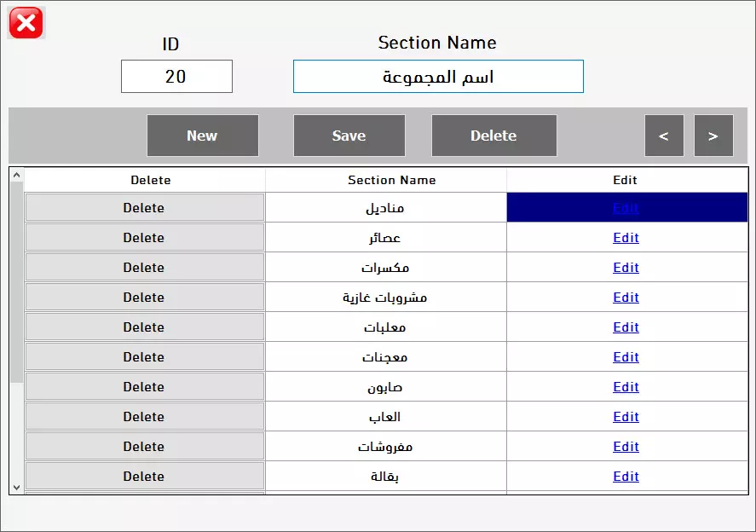
Task: Open the Edit link for مناديل row
Action: pyautogui.click(x=626, y=207)
